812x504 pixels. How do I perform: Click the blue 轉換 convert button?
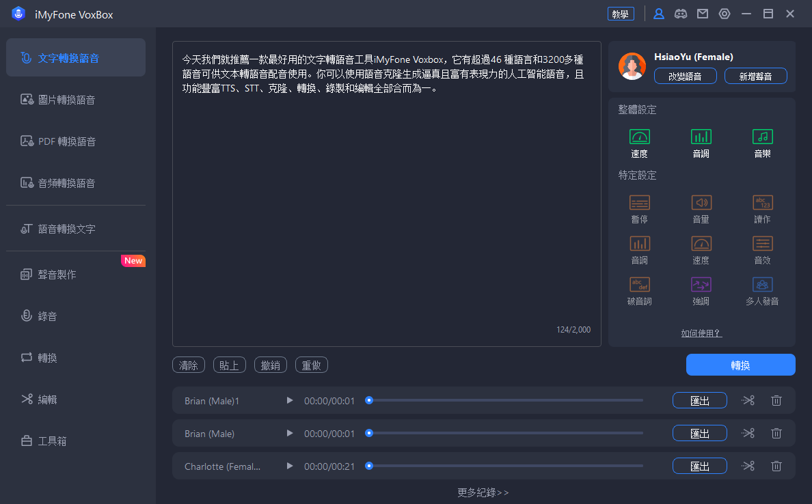(x=740, y=365)
